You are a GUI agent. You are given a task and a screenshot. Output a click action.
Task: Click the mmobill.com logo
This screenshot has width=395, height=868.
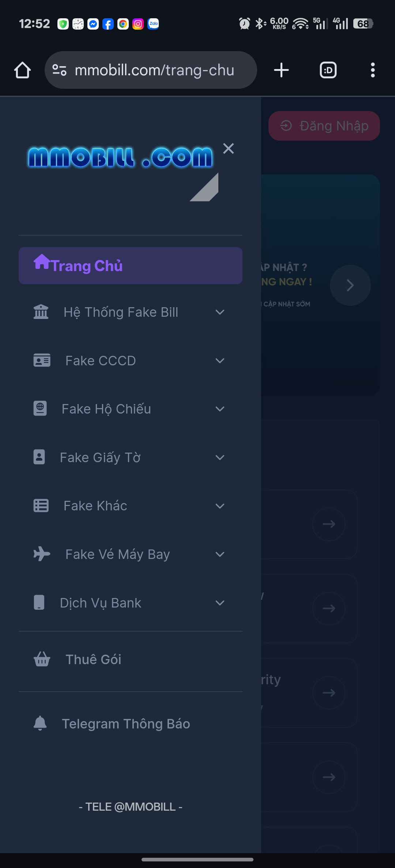tap(120, 158)
